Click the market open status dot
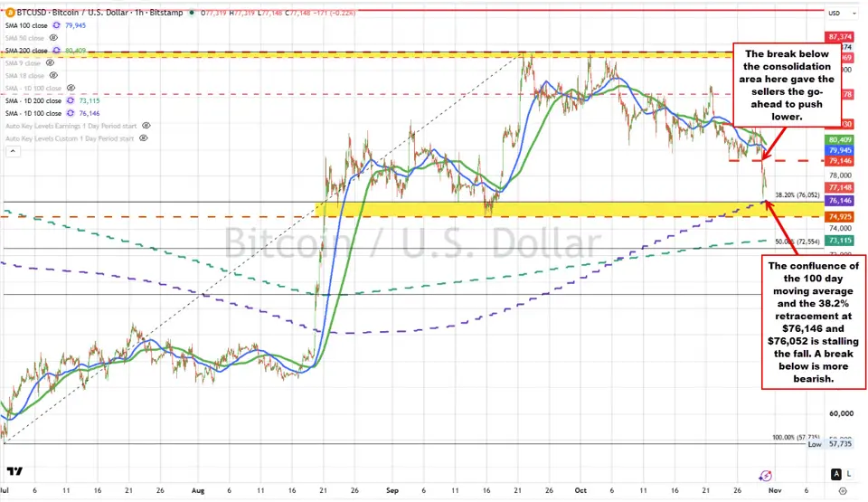This screenshot has height=502, width=868. [x=192, y=12]
